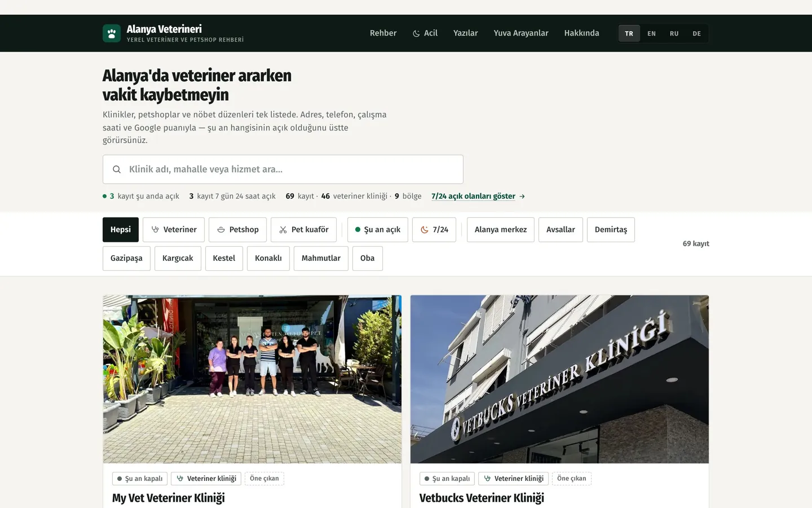Filter by Oba district

coord(368,259)
